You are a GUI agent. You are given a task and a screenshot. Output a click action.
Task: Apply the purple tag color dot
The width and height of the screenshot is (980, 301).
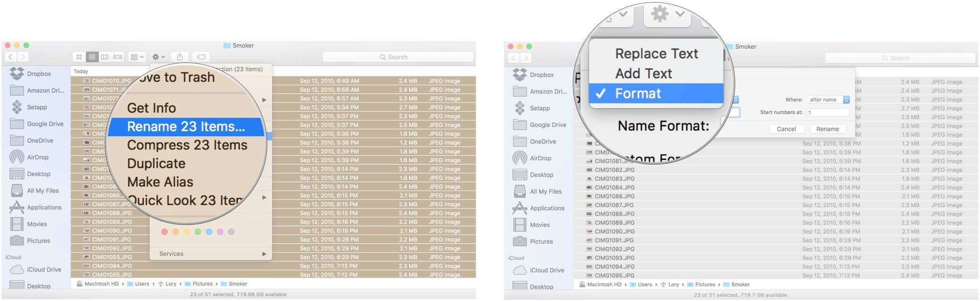(x=220, y=232)
